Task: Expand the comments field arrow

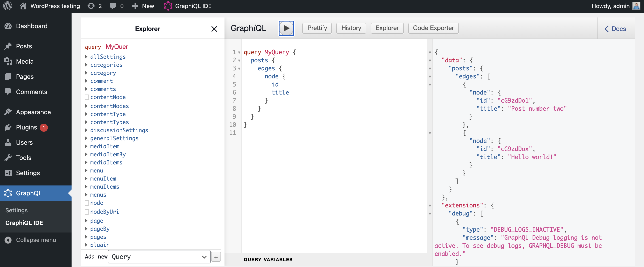Action: coord(86,89)
